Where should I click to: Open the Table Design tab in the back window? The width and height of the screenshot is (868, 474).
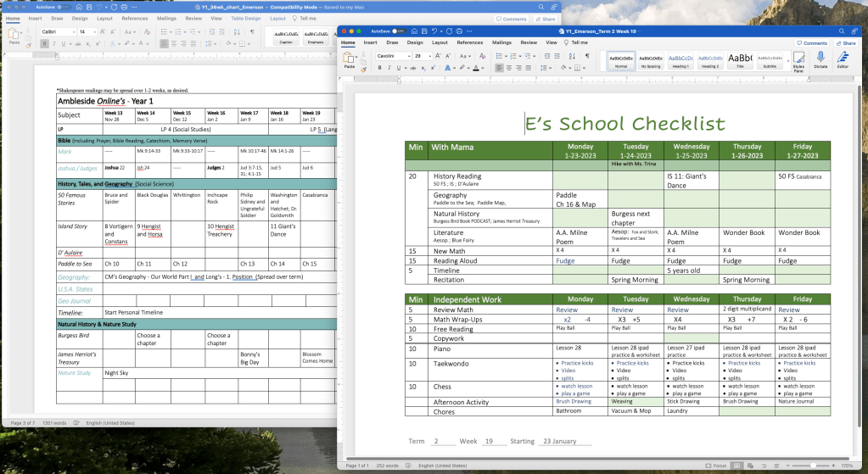[x=245, y=18]
